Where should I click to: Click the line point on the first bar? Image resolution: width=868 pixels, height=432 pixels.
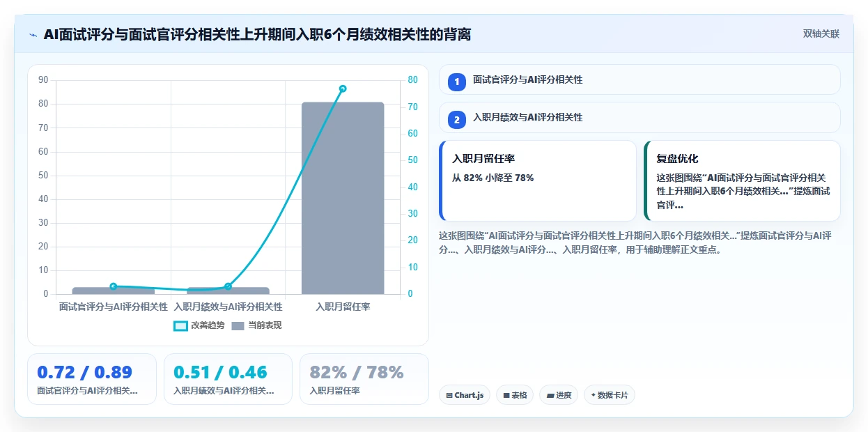point(114,286)
